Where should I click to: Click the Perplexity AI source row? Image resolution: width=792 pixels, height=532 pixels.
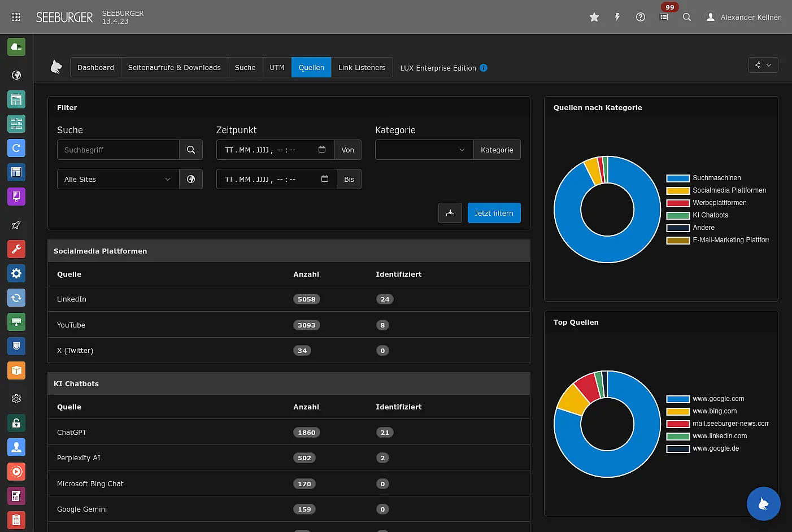click(x=289, y=457)
